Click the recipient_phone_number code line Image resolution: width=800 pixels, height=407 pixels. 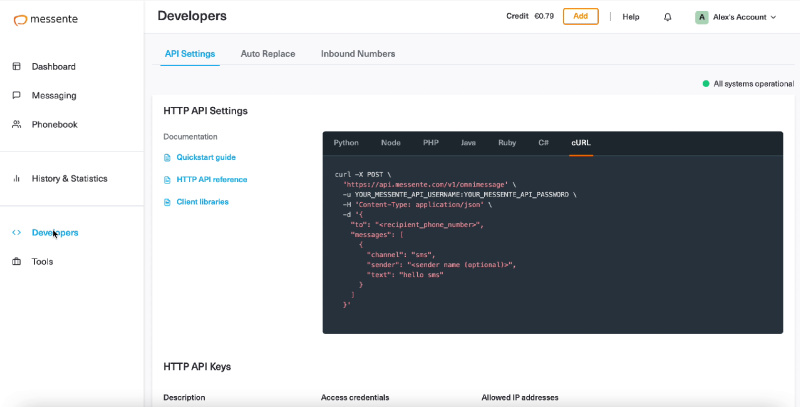tap(417, 224)
